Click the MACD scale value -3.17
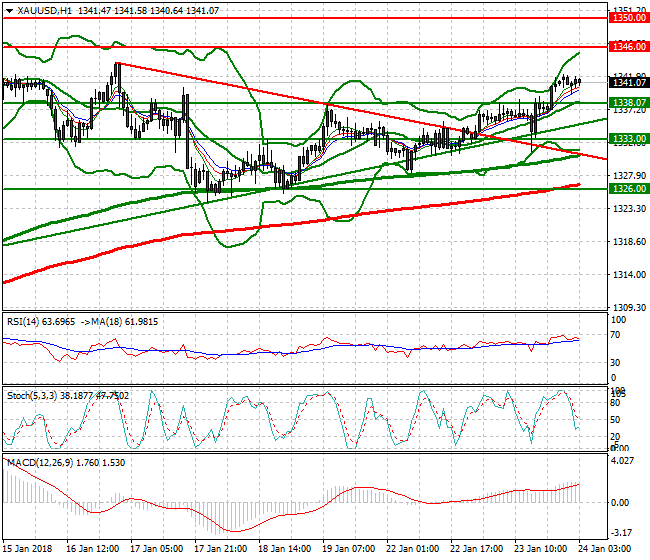Image resolution: width=650 pixels, height=560 pixels. 621,532
